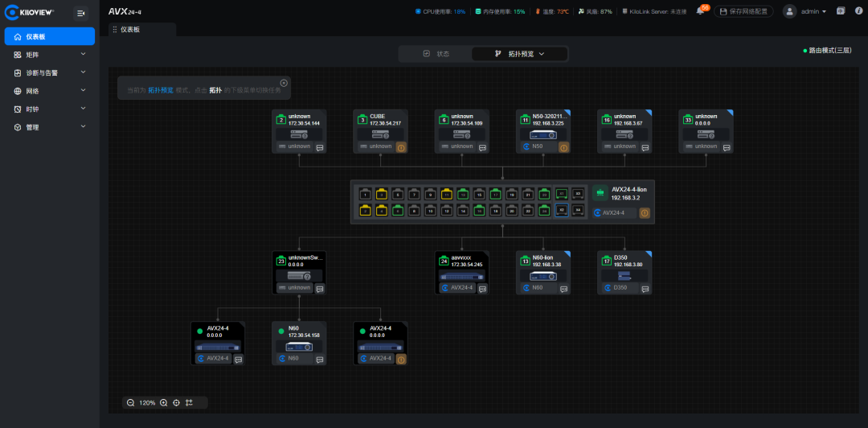Click port number badge 23 on unknownSw card
Viewport: 868px width, 428px height.
click(x=281, y=261)
